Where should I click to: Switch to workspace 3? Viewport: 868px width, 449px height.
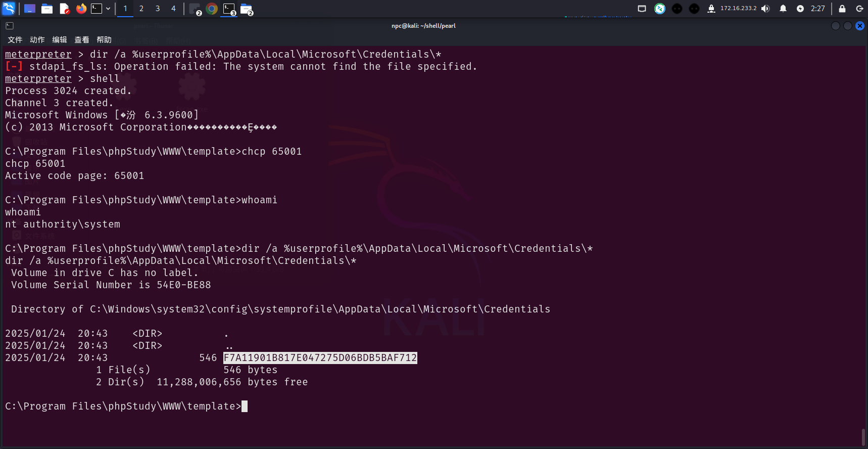click(158, 9)
